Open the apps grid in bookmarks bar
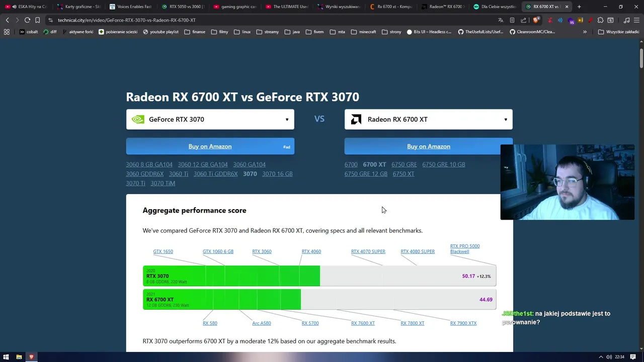This screenshot has height=362, width=644. pos(7,32)
